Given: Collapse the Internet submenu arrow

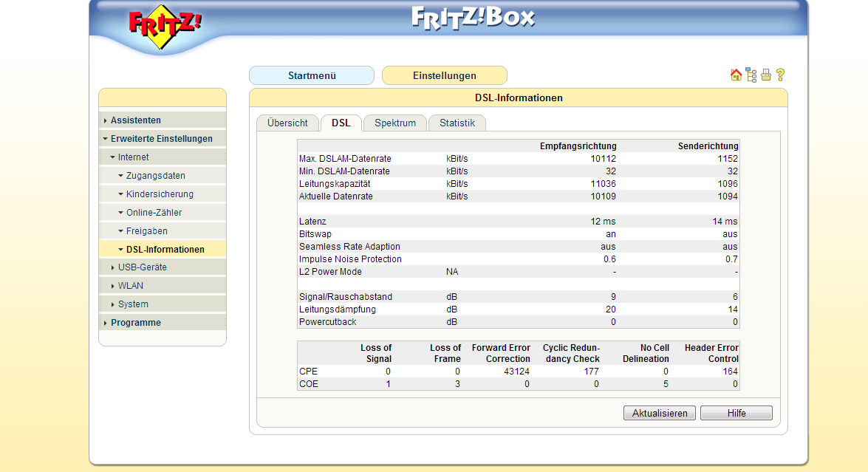Looking at the screenshot, I should click(112, 157).
